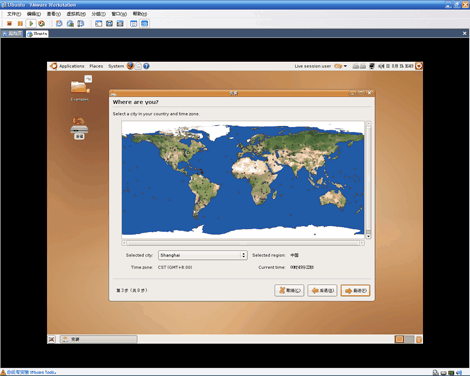
Task: Open the System menu in Ubuntu panel
Action: (x=116, y=66)
